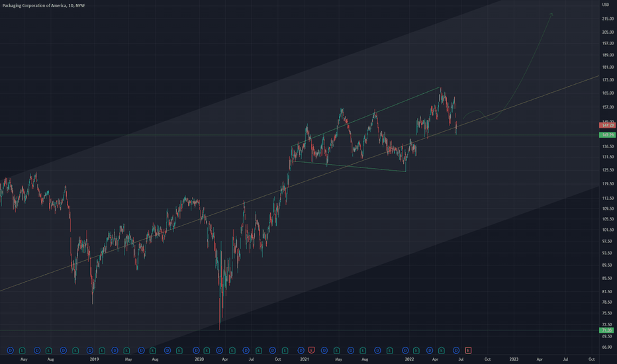The height and width of the screenshot is (364, 617).
Task: Select the earnings marker above the Aug 2019 label
Action: [x=153, y=350]
